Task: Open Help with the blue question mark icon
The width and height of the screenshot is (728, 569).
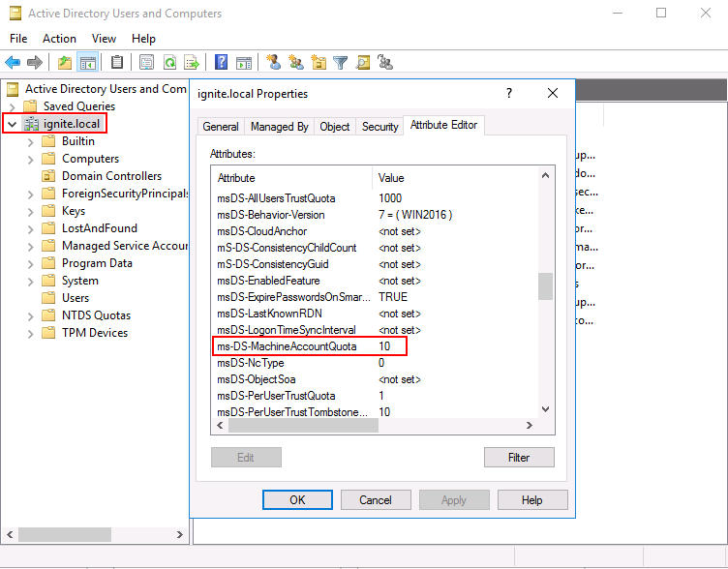Action: point(222,62)
